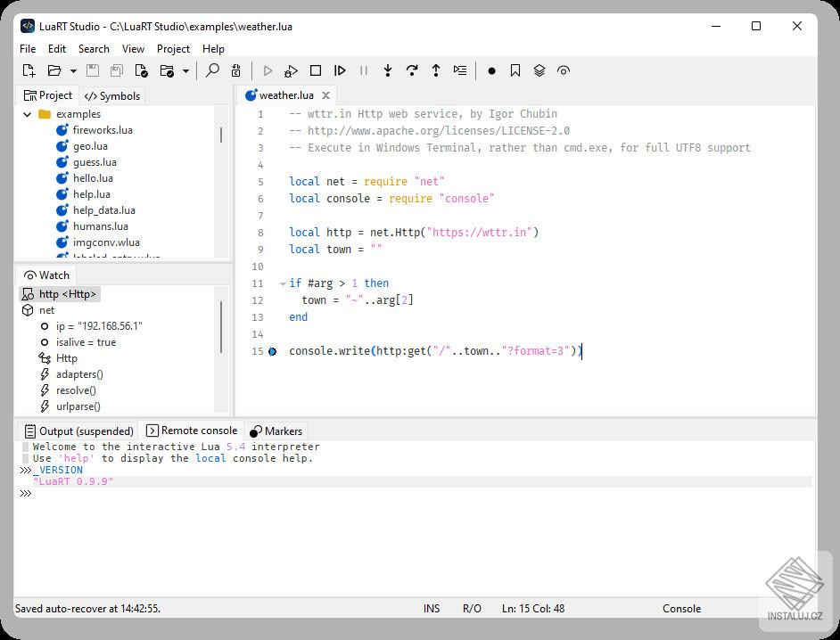The width and height of the screenshot is (840, 640).
Task: Close the weather.lua editor tab
Action: coord(325,95)
